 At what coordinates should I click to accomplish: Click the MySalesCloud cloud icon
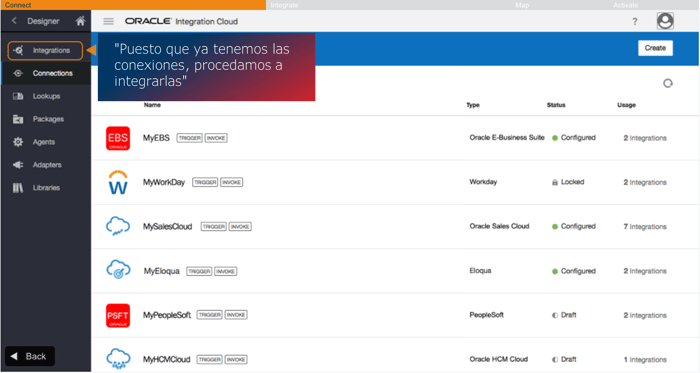click(118, 226)
